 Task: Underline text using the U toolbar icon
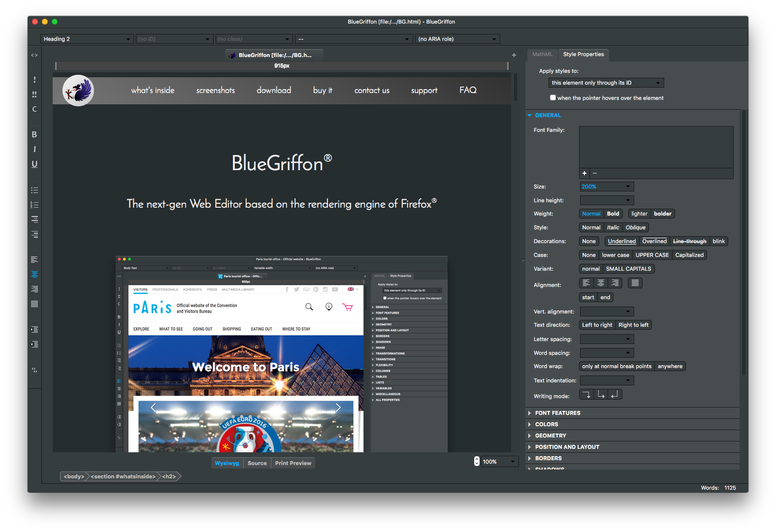pos(34,164)
